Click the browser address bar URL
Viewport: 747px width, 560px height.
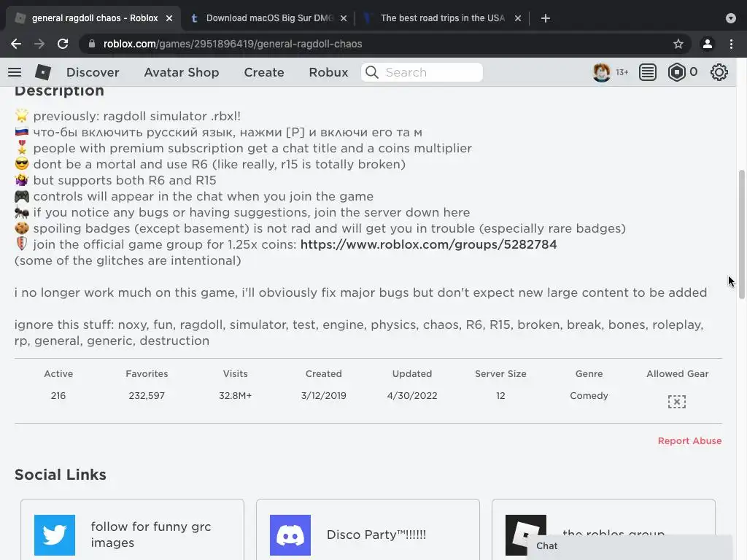[x=233, y=44]
